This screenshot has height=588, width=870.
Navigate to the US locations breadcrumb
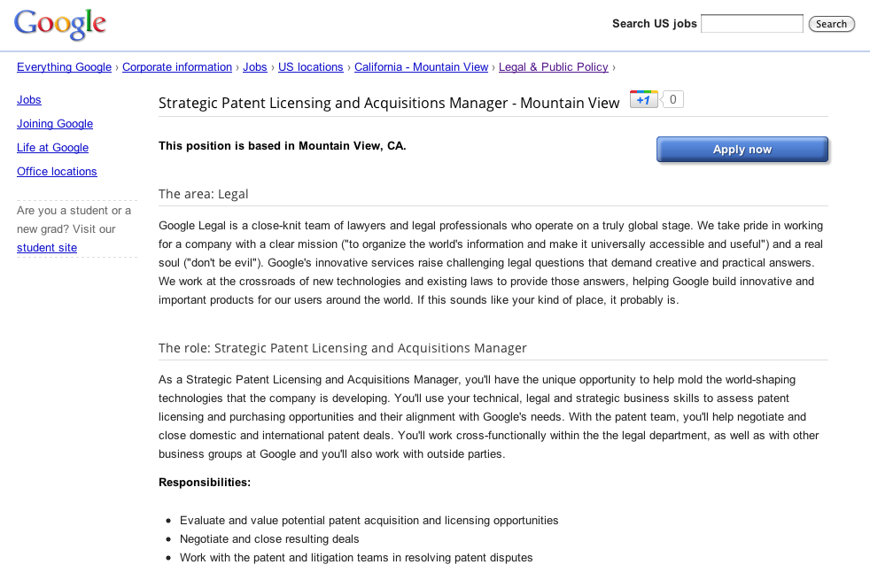coord(310,67)
